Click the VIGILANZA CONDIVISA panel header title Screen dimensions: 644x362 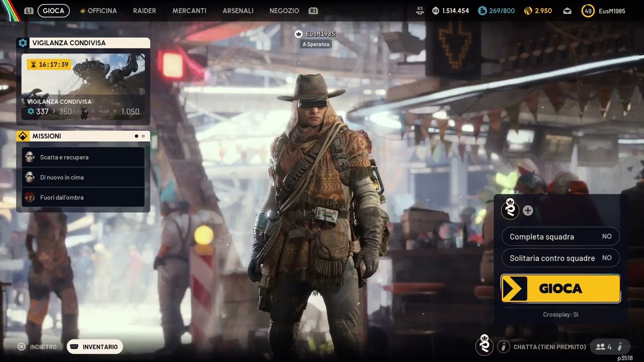click(x=69, y=43)
